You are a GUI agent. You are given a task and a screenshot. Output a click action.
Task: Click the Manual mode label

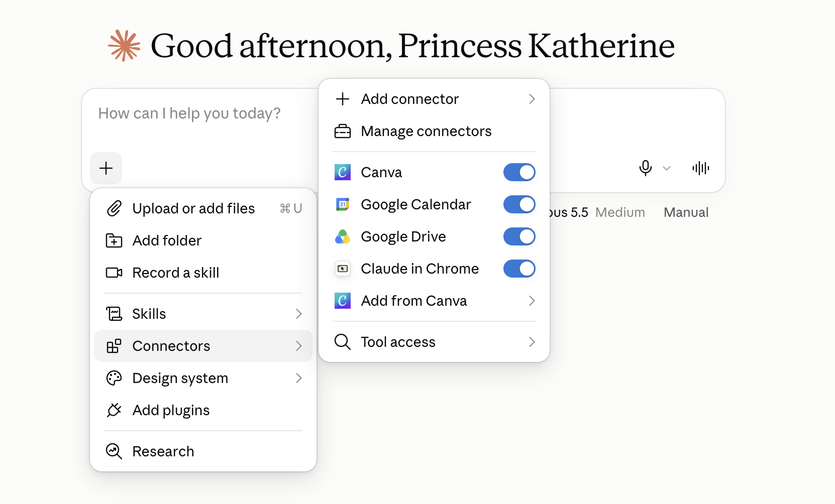686,212
